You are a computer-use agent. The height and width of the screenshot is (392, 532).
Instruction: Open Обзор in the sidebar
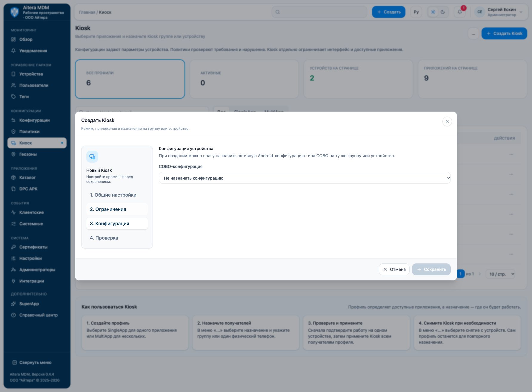[37, 39]
